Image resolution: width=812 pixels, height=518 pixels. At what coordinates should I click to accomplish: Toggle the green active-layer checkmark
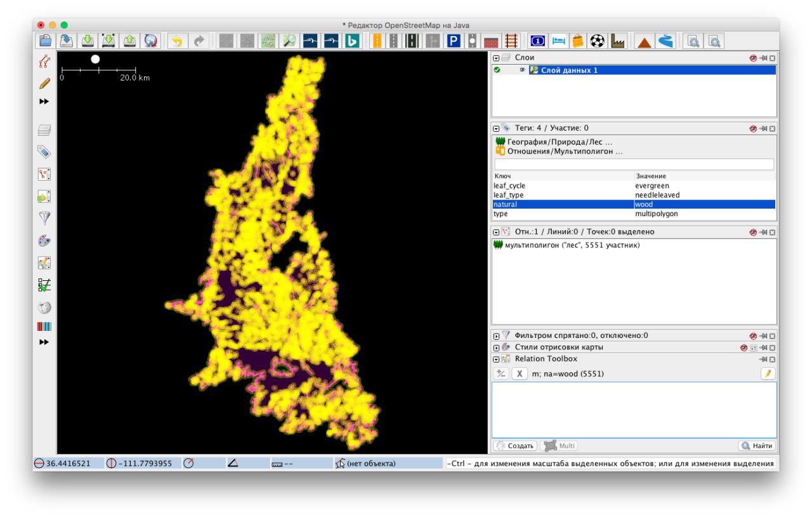tap(497, 70)
